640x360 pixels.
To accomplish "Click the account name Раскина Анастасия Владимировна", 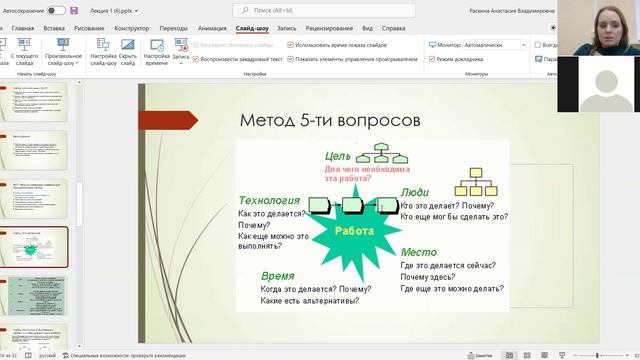I will tap(512, 11).
